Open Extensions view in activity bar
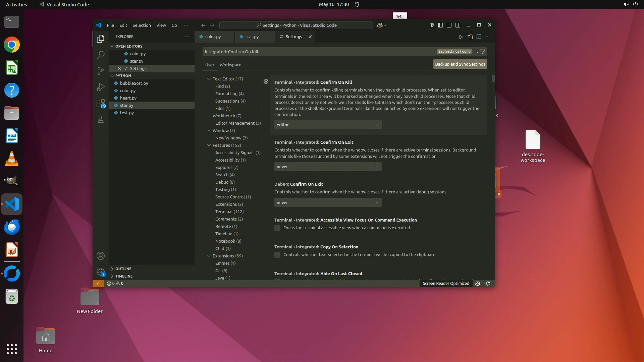 (x=100, y=104)
